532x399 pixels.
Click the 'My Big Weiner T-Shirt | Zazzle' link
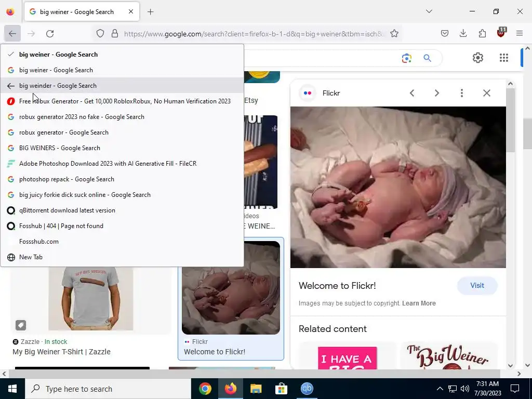pos(61,352)
